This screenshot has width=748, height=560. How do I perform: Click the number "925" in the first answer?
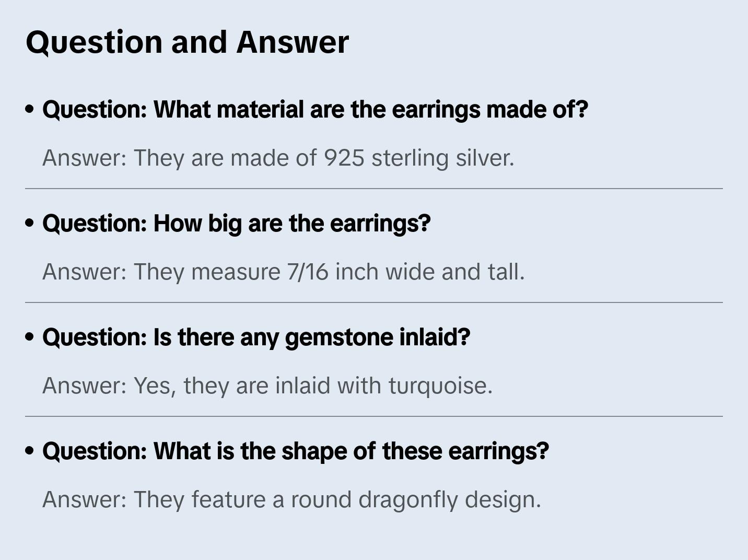coord(344,158)
